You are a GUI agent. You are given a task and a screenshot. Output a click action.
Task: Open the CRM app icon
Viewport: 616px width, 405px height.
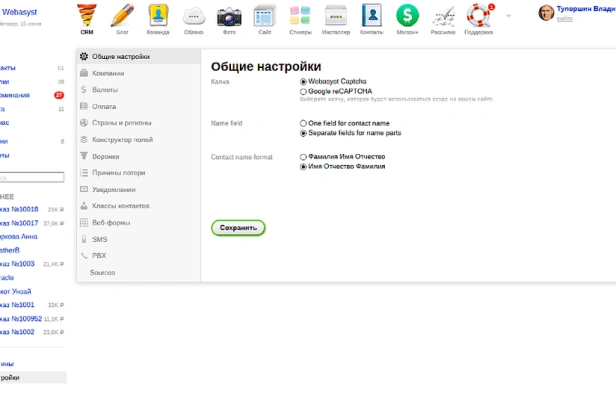pos(87,17)
